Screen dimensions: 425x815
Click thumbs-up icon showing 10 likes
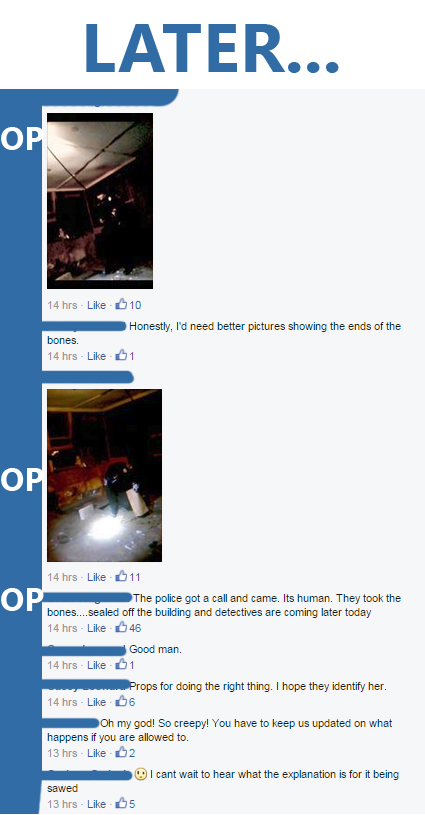[121, 304]
